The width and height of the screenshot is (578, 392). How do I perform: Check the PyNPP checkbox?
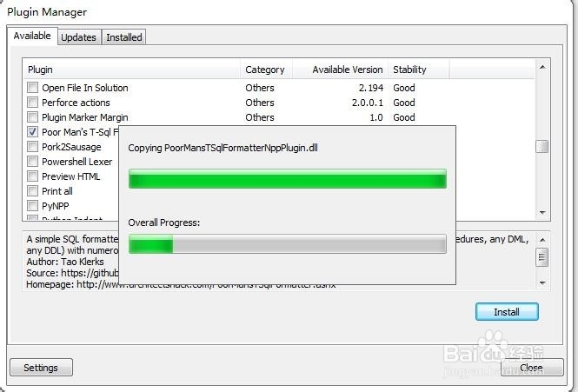[32, 205]
